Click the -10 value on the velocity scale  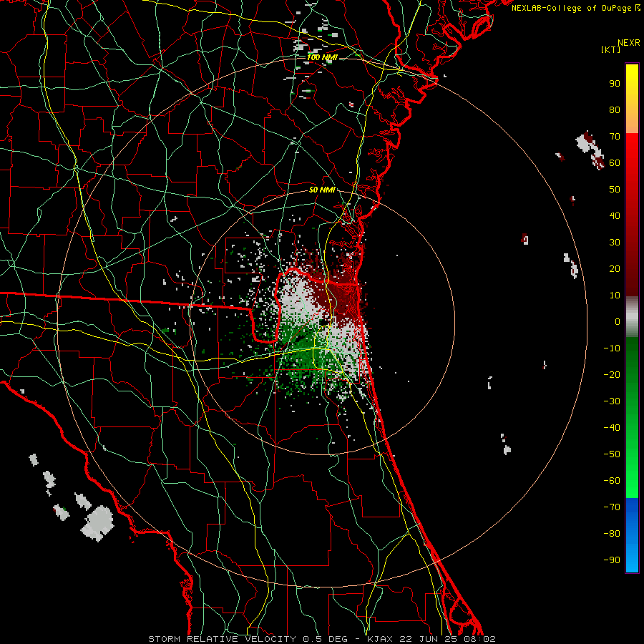click(612, 348)
